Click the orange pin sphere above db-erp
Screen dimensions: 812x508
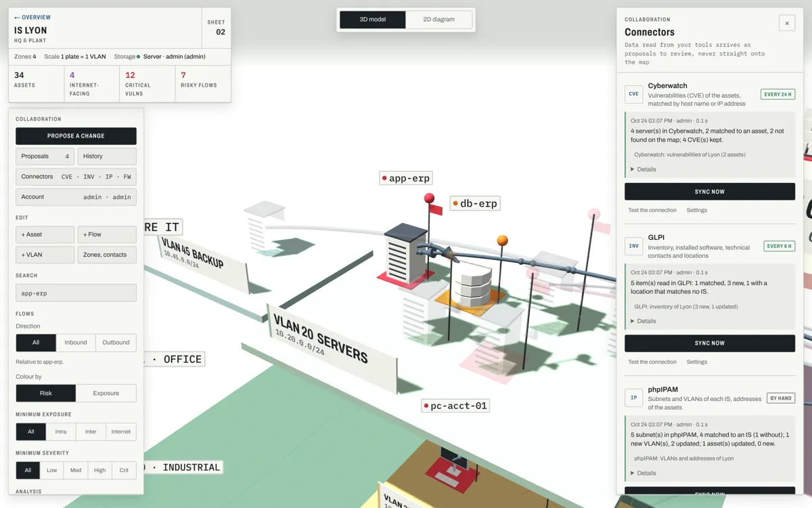click(502, 240)
